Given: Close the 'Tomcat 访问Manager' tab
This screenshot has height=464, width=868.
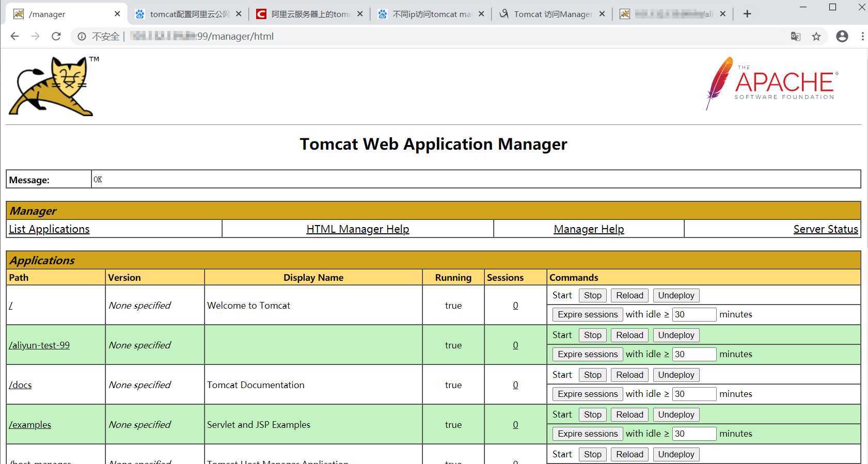Looking at the screenshot, I should pyautogui.click(x=602, y=14).
